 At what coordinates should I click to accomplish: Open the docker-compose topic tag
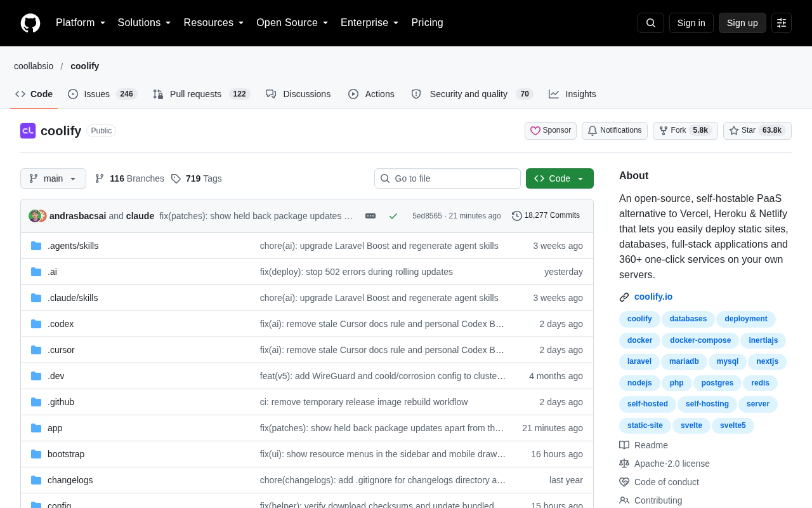(x=700, y=340)
